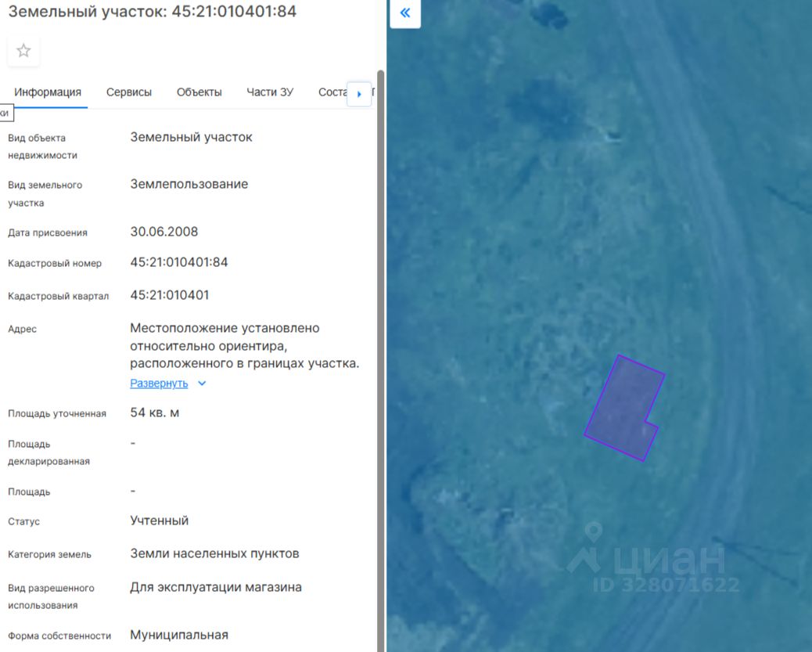This screenshot has height=652, width=812.
Task: Click the area value 54 кв. м
Action: pos(155,412)
